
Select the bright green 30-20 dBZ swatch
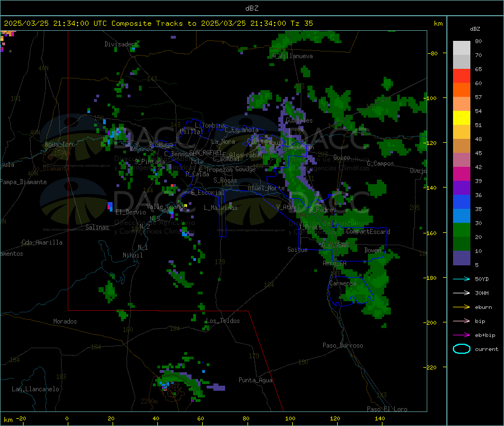click(x=461, y=230)
